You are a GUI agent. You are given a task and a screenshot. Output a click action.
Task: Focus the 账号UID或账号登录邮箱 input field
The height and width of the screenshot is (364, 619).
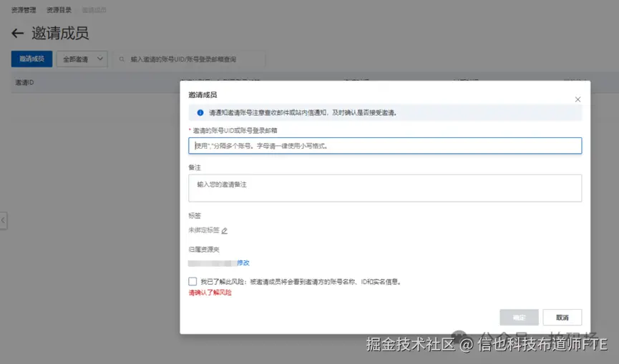pyautogui.click(x=385, y=145)
